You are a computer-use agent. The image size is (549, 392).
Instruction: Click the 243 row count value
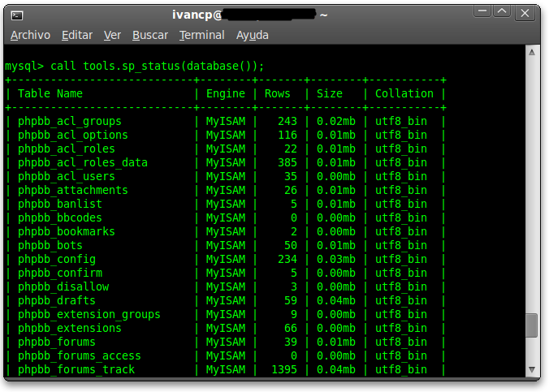click(x=287, y=122)
